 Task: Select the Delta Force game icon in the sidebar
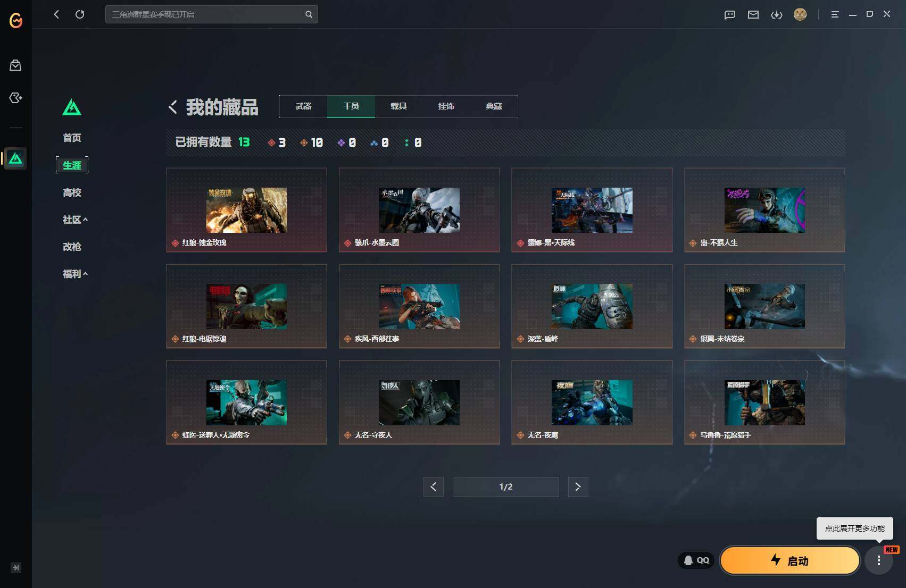(x=15, y=158)
